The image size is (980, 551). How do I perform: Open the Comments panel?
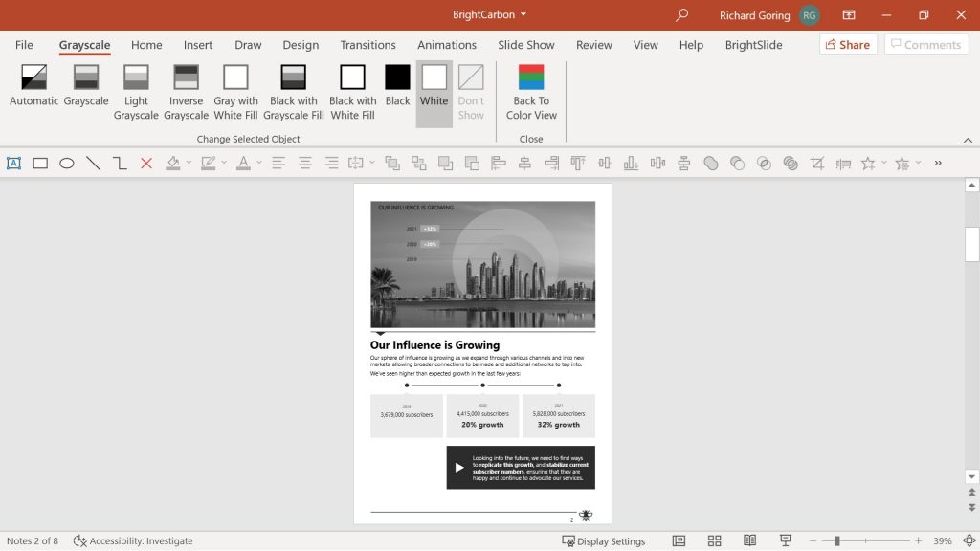[x=925, y=44]
